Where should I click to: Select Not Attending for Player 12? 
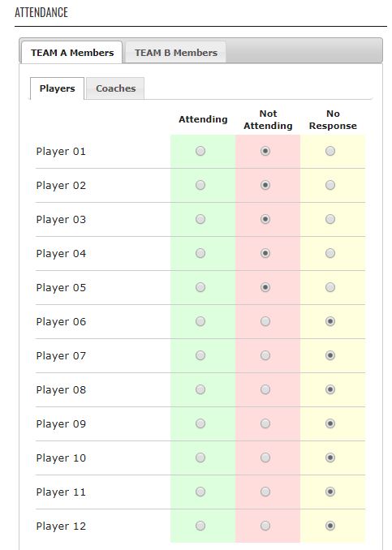pyautogui.click(x=265, y=526)
